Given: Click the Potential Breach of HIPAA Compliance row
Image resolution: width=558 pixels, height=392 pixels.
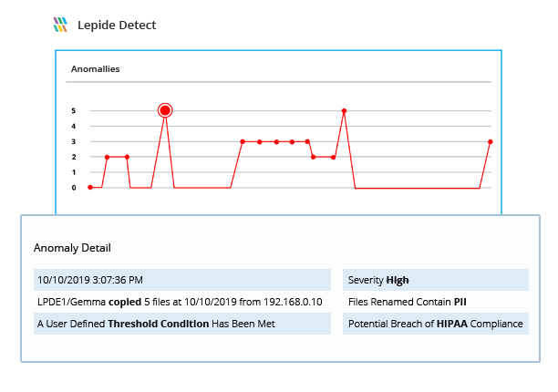Looking at the screenshot, I should point(436,324).
